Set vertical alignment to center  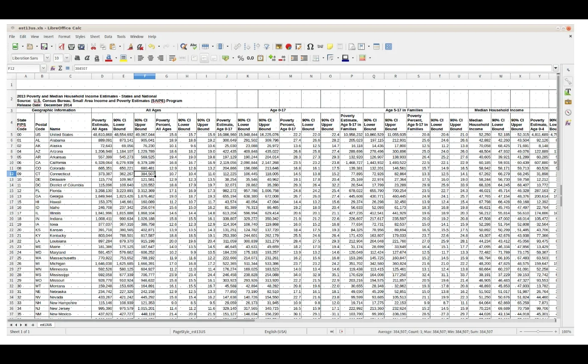coord(204,58)
